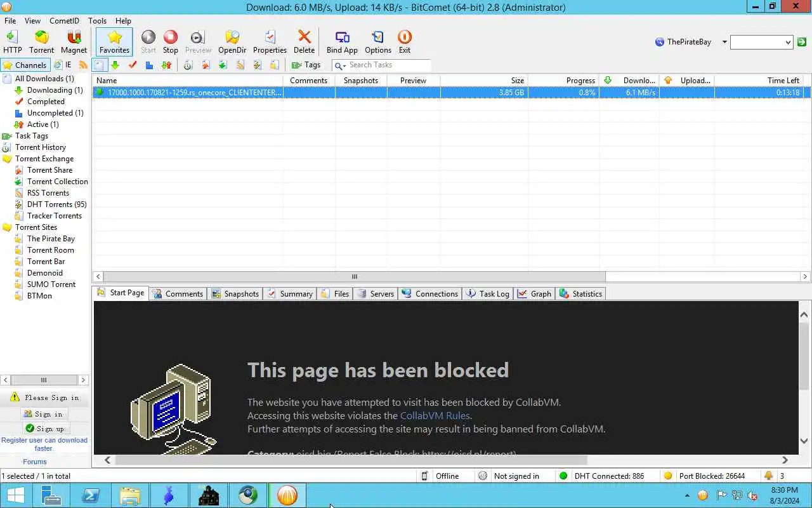Sort by Time Left column header
Screen dimensions: 812x508
coord(759,81)
